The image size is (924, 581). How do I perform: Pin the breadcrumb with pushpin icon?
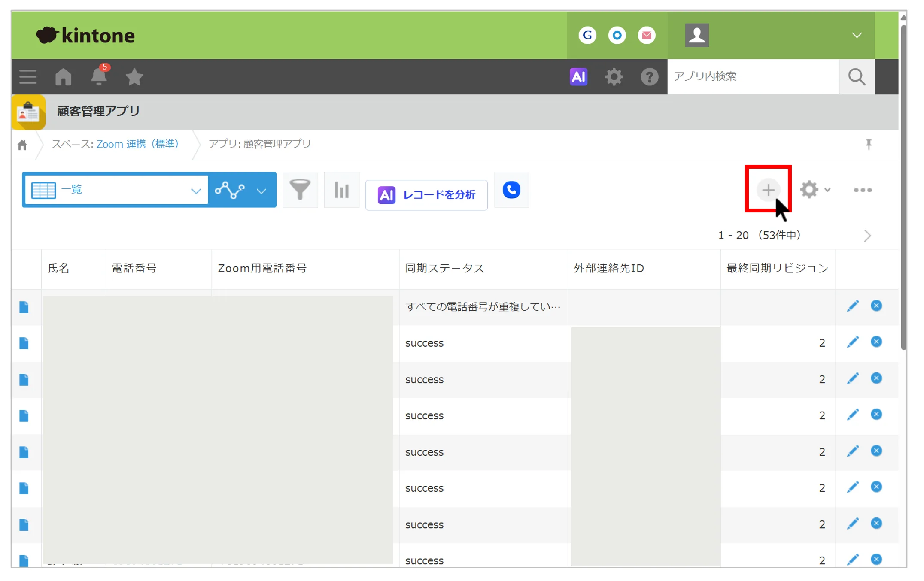869,144
